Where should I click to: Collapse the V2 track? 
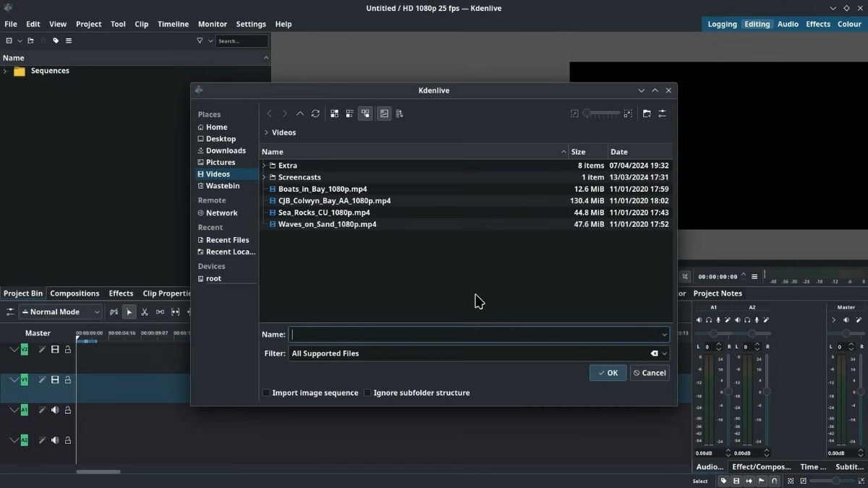tap(14, 349)
